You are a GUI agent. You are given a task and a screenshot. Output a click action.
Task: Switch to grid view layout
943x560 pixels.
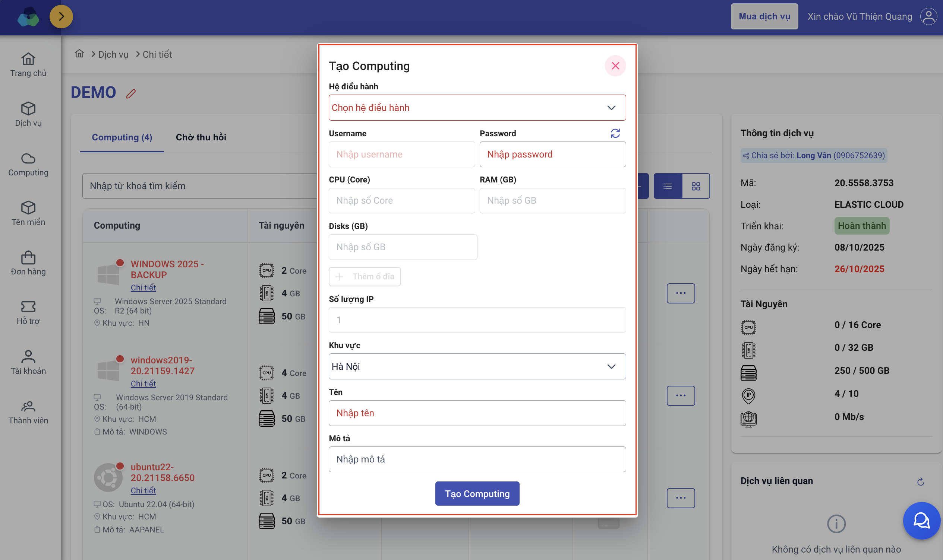[696, 186]
